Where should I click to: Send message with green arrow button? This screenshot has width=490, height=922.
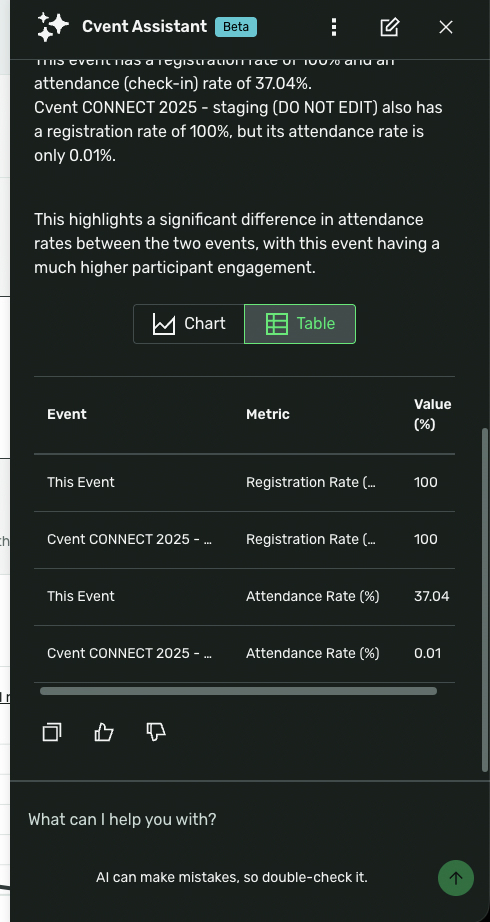click(x=456, y=878)
